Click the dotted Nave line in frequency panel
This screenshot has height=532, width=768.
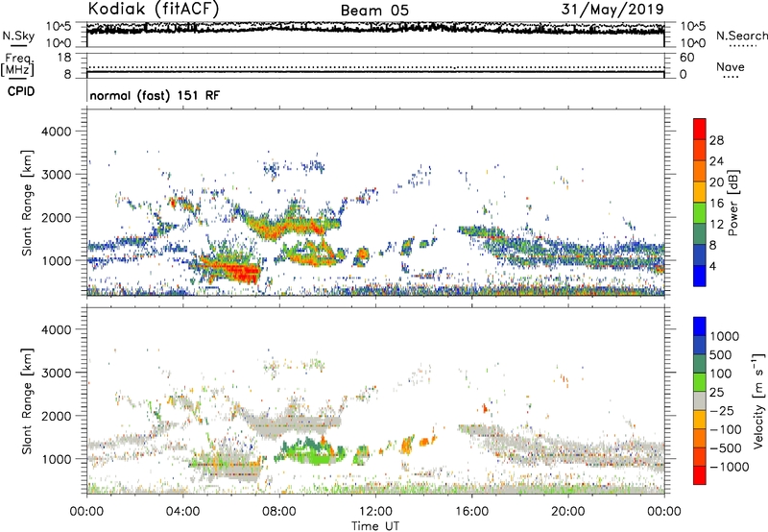[375, 67]
